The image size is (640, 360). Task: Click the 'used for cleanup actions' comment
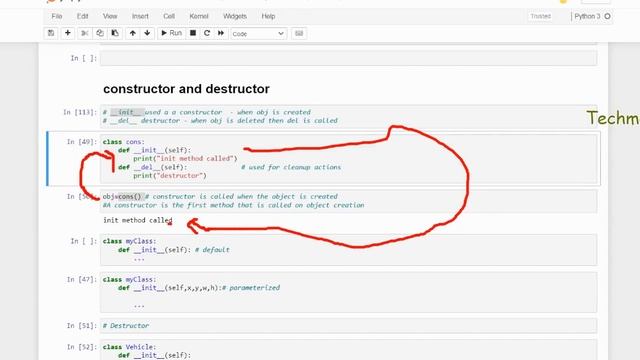point(291,167)
